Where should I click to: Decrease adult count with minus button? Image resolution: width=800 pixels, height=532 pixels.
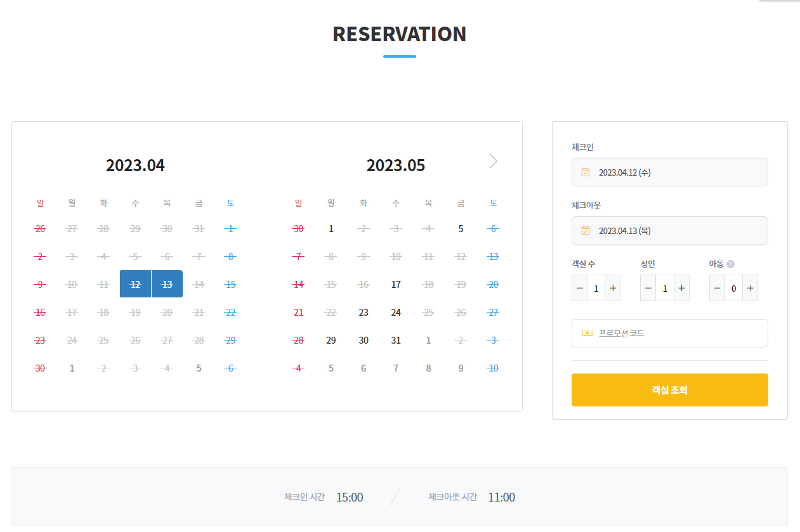648,288
